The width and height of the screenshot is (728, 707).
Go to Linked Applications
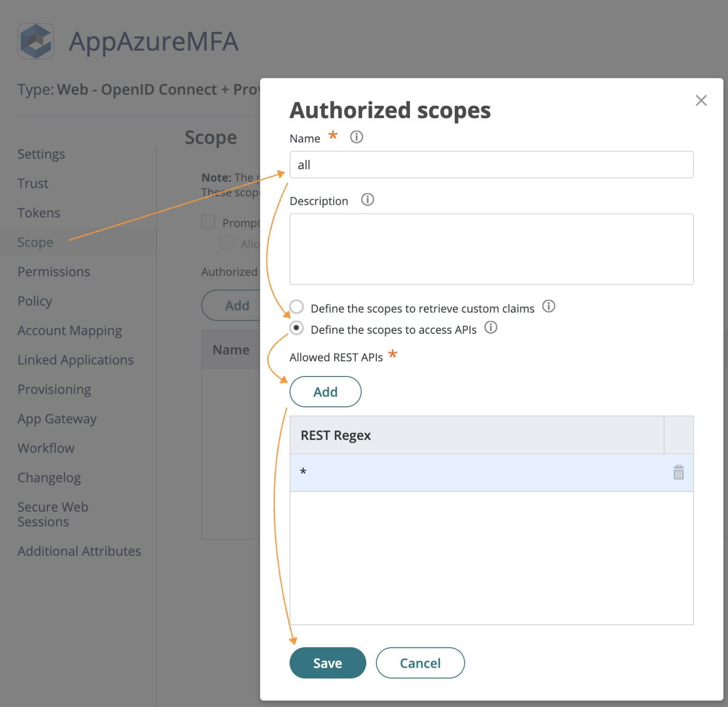coord(75,359)
